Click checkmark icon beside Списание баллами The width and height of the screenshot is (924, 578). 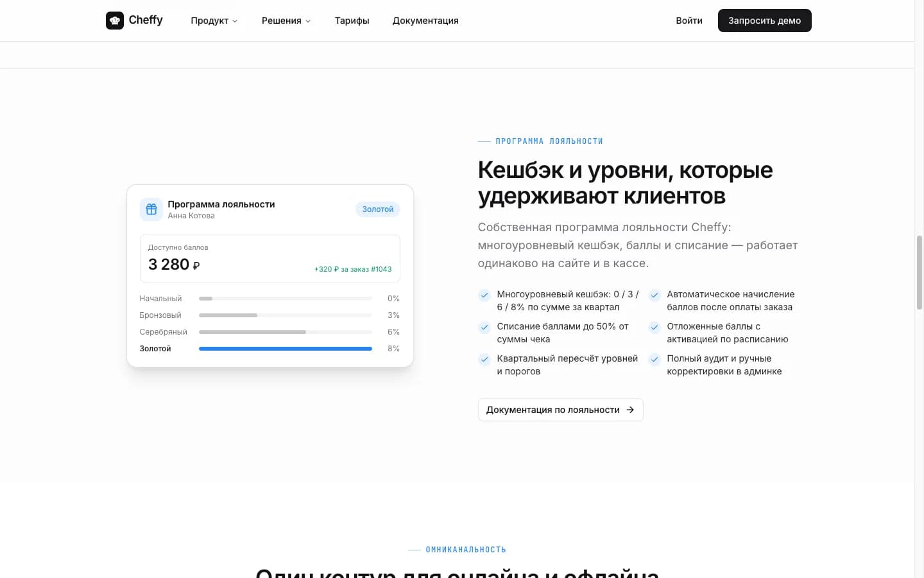(484, 327)
